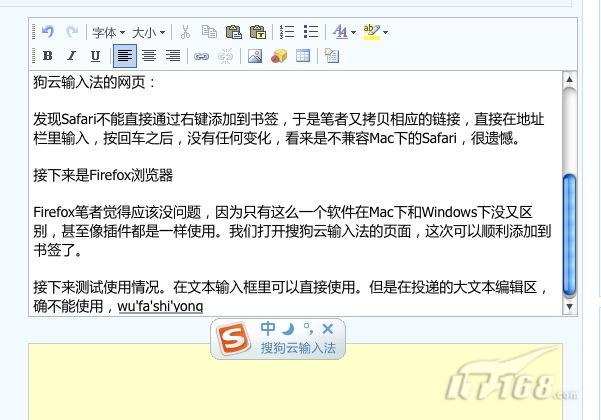Image resolution: width=601 pixels, height=420 pixels.
Task: Click the first toolbar row drag handle
Action: (34, 32)
